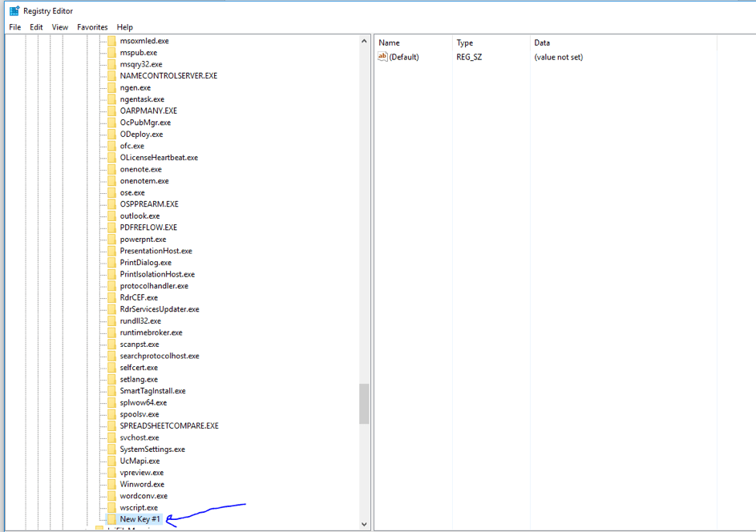Select the searchprotocolhost.exe key

(160, 356)
